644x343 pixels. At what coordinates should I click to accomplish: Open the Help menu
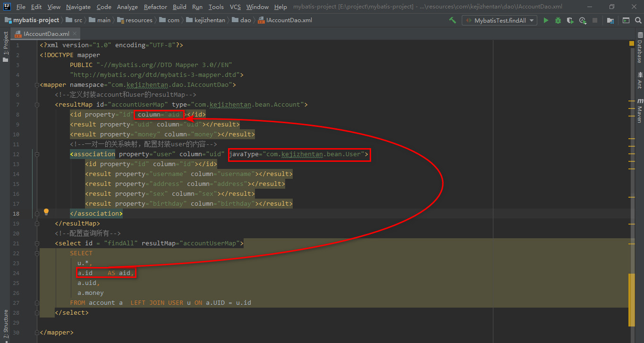click(280, 7)
